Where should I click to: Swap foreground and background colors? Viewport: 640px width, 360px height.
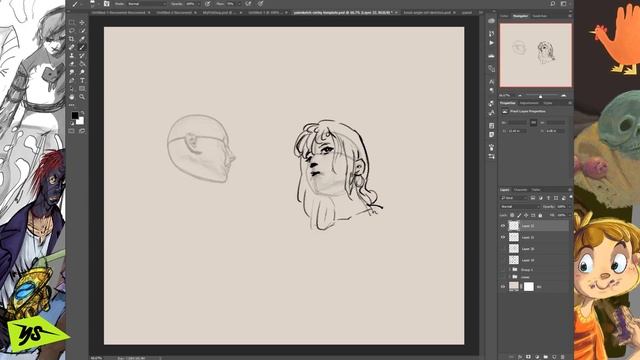click(82, 112)
